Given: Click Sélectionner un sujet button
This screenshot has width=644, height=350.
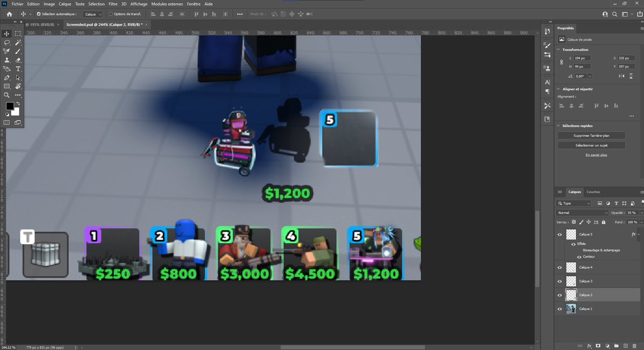Looking at the screenshot, I should (591, 145).
